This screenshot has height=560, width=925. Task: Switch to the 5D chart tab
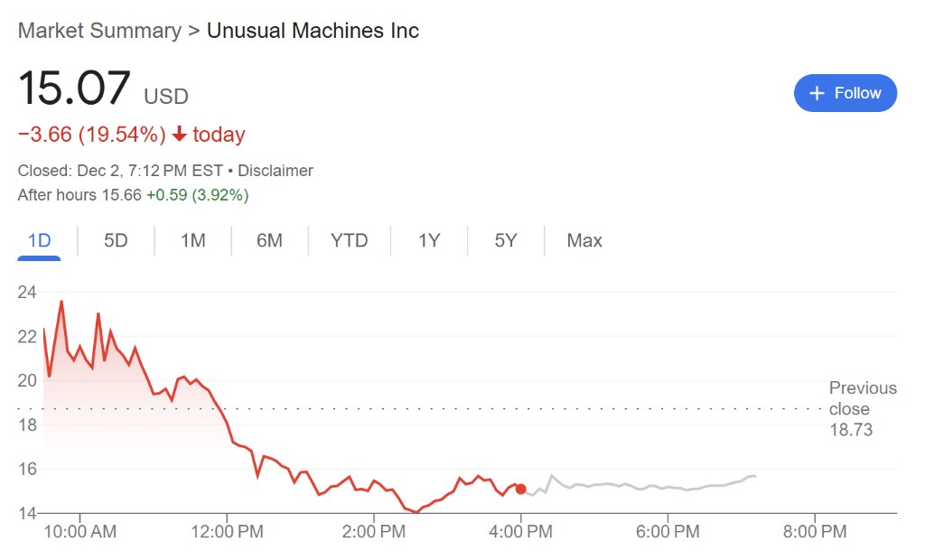point(116,240)
